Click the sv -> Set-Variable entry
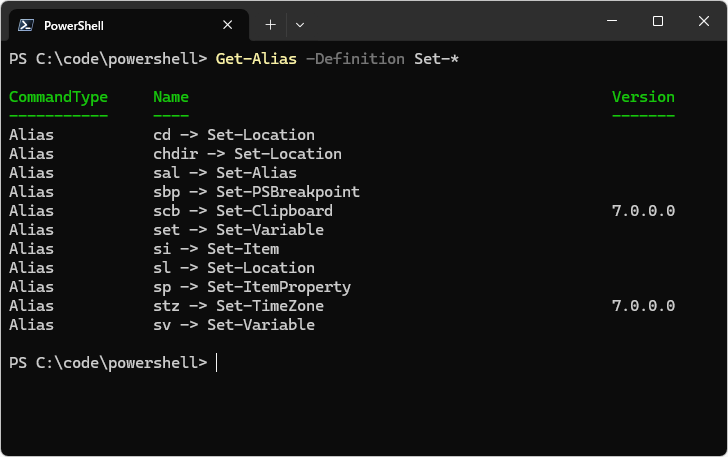This screenshot has height=457, width=728. tap(234, 325)
